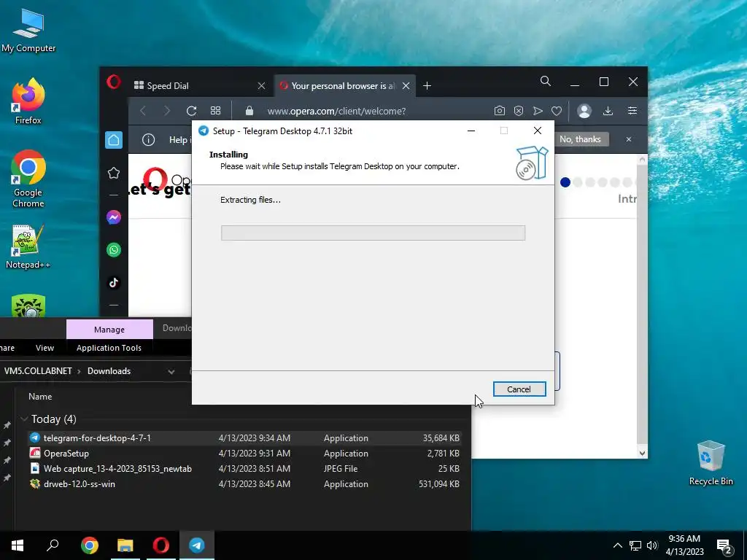
Task: Open a new tab in Opera
Action: pyautogui.click(x=427, y=86)
